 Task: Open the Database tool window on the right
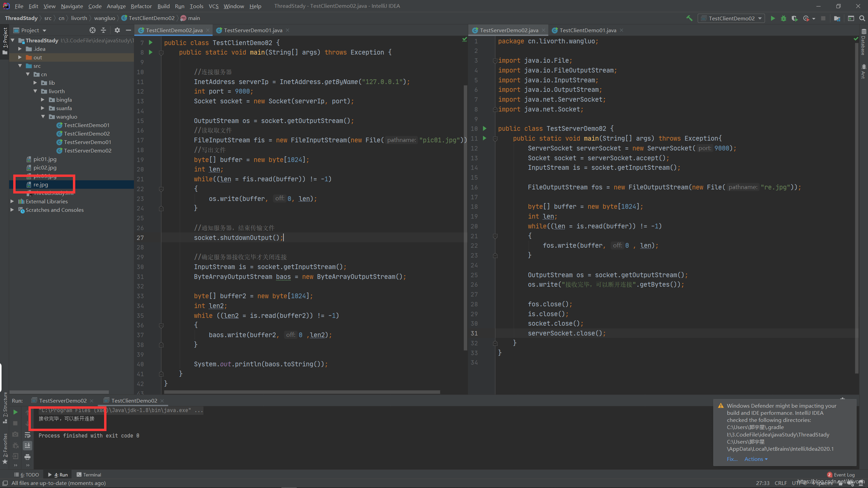[x=863, y=42]
